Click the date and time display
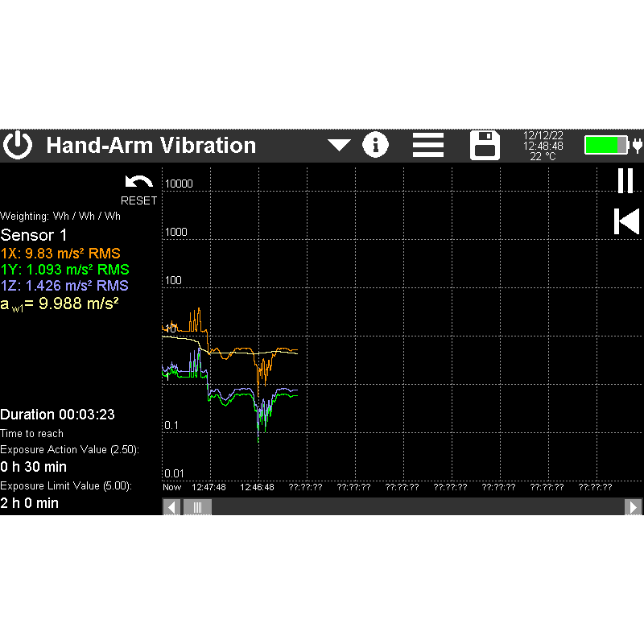Viewport: 644px width, 644px height. [x=543, y=146]
